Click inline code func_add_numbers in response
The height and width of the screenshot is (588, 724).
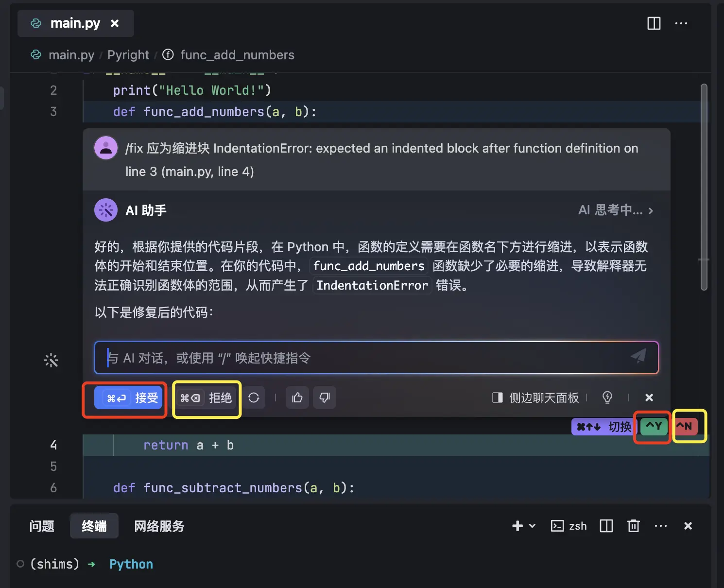click(x=369, y=266)
